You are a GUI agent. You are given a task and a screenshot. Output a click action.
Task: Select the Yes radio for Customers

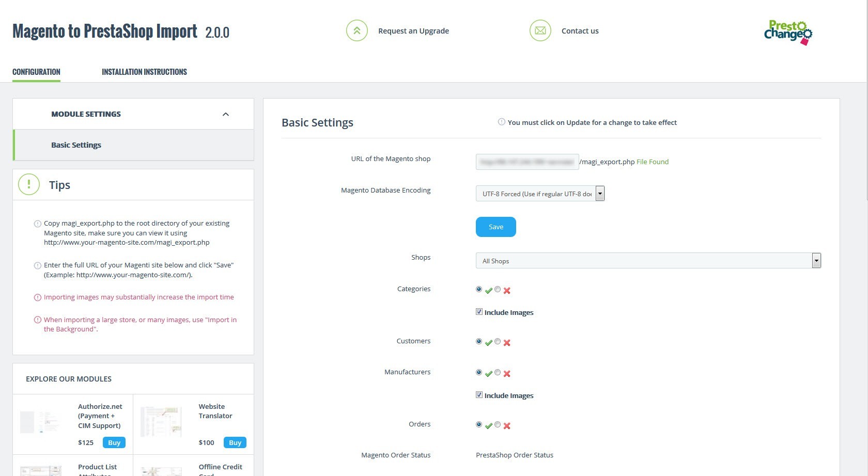point(479,341)
